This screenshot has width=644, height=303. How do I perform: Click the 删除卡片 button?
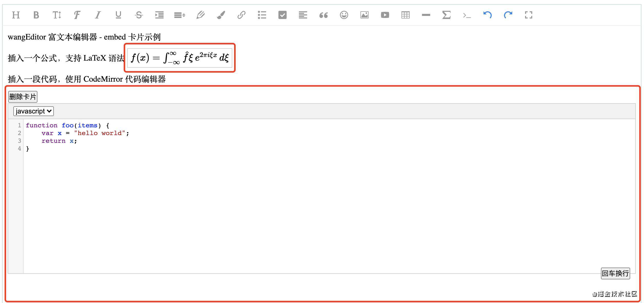[x=23, y=97]
